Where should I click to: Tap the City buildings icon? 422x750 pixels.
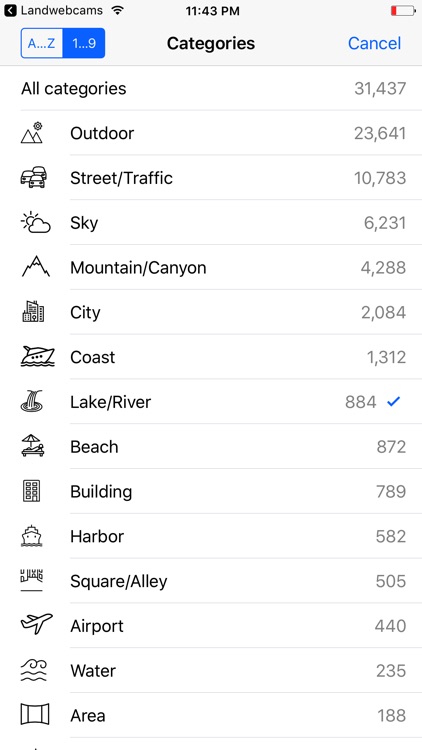click(x=33, y=312)
